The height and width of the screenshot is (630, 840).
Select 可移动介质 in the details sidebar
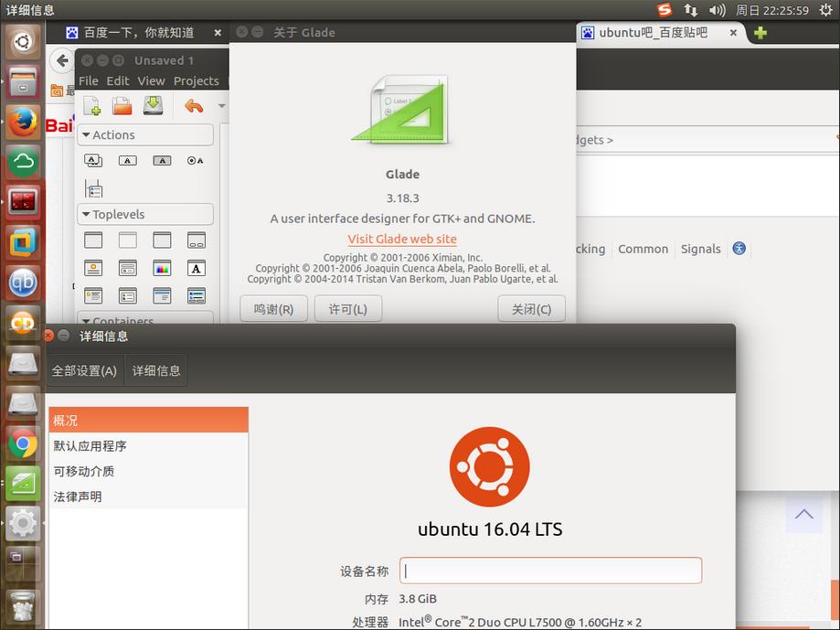148,471
